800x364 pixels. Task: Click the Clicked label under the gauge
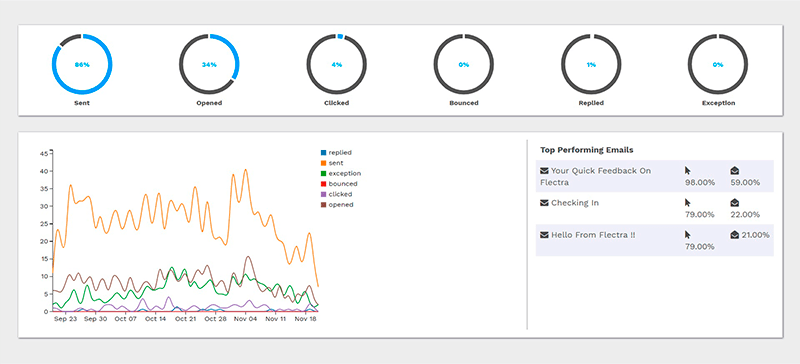pos(337,103)
